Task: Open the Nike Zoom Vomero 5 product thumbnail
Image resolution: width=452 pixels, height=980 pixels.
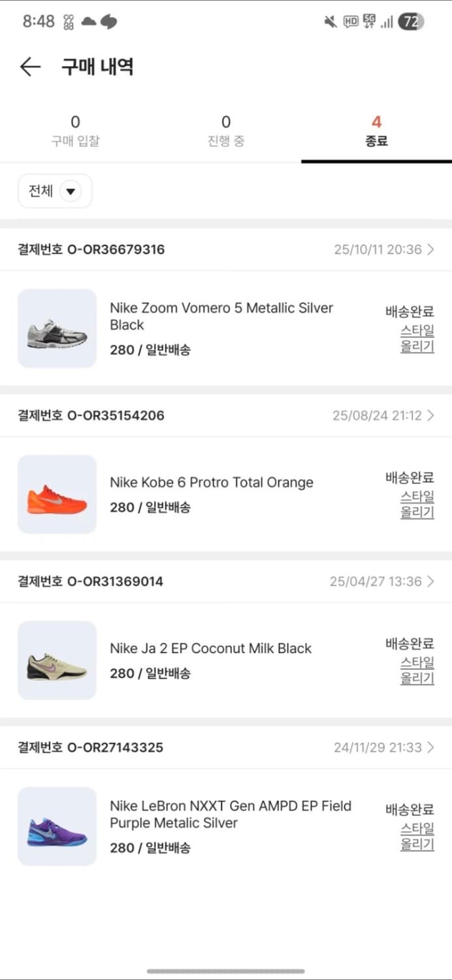Action: pyautogui.click(x=57, y=328)
